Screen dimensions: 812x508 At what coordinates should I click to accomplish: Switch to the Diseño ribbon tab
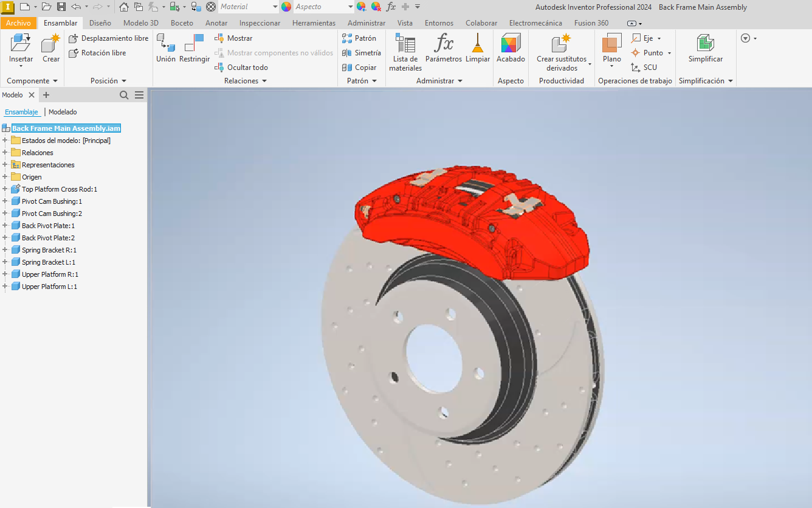tap(100, 23)
